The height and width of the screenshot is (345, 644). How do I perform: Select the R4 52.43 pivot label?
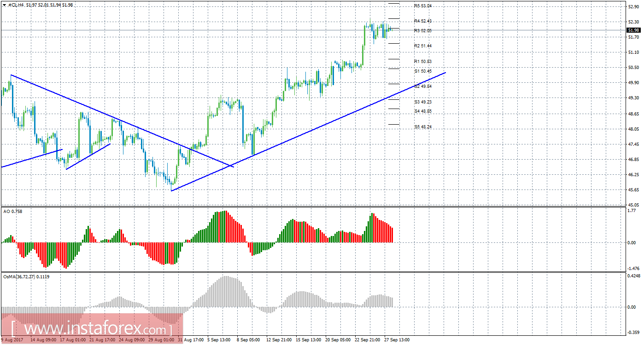click(x=423, y=21)
